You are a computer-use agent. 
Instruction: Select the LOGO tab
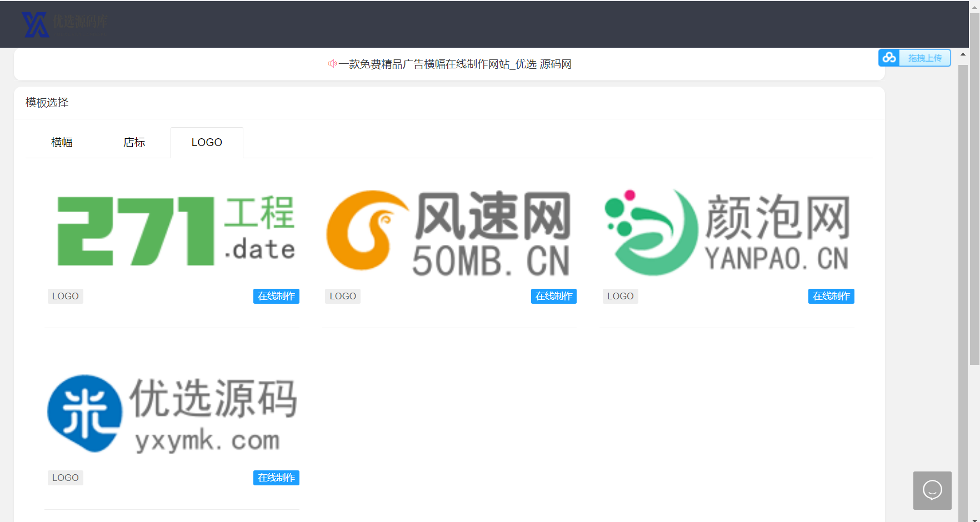[207, 143]
